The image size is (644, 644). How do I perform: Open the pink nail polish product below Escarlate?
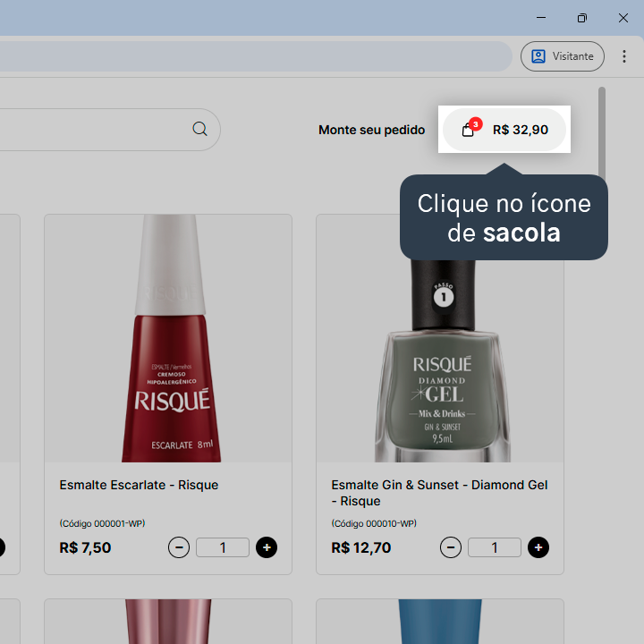point(168,622)
